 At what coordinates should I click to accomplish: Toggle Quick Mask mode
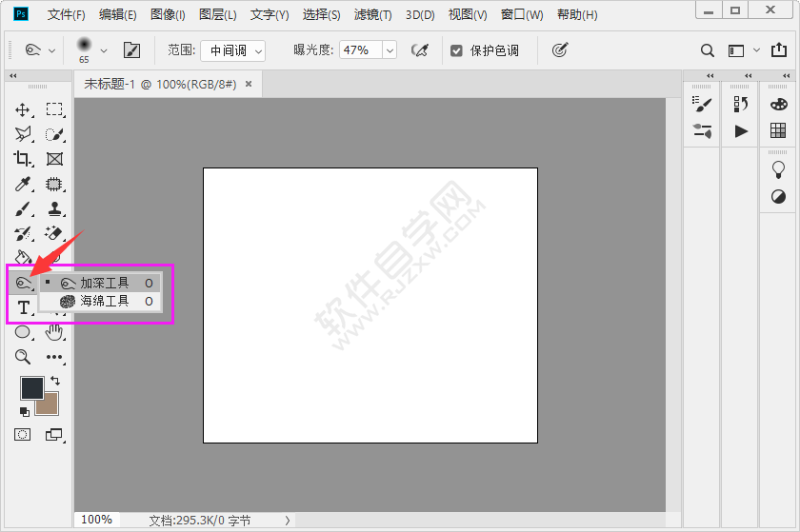[x=23, y=435]
